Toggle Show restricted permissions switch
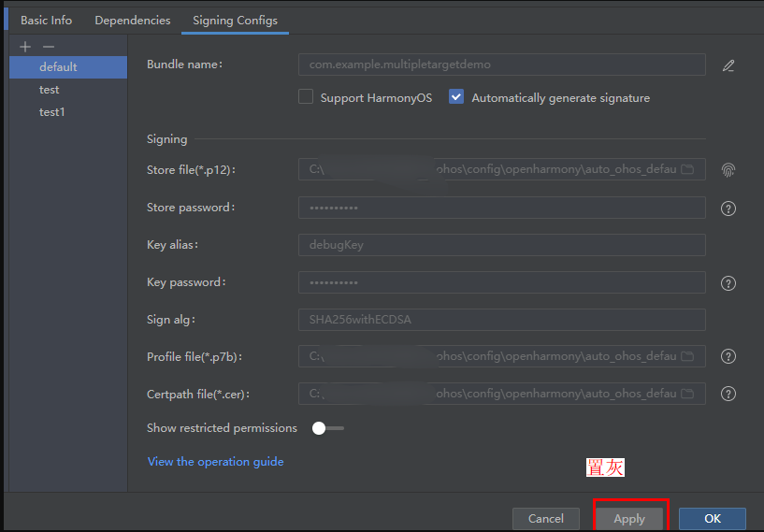764x532 pixels. (328, 428)
